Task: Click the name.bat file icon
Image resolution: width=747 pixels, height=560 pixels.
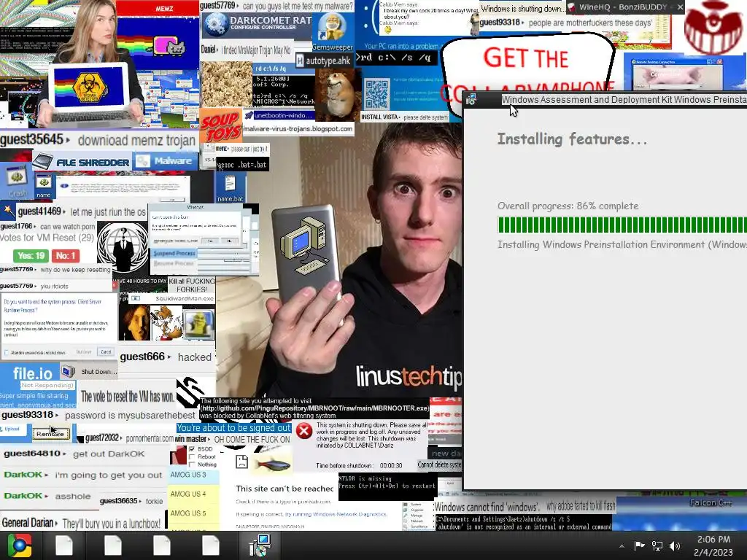Action: [x=230, y=187]
